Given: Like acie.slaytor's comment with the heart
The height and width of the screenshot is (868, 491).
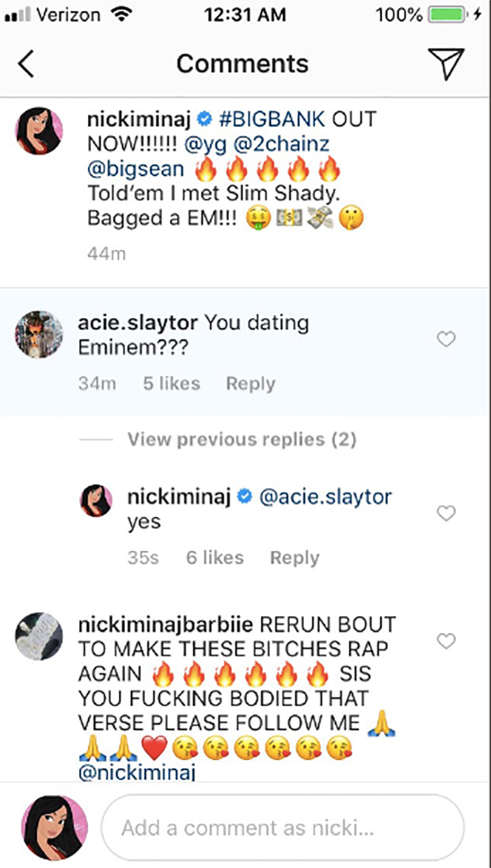Looking at the screenshot, I should click(x=447, y=339).
